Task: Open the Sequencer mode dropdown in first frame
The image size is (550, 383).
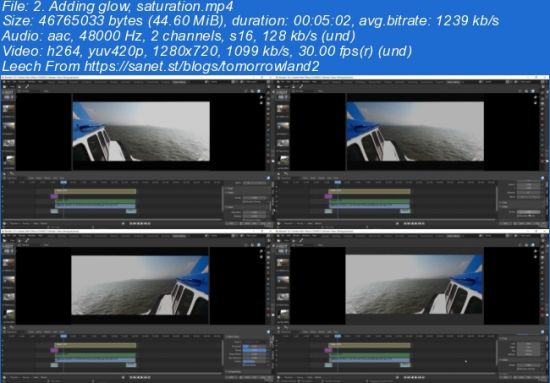Action: tap(13, 178)
